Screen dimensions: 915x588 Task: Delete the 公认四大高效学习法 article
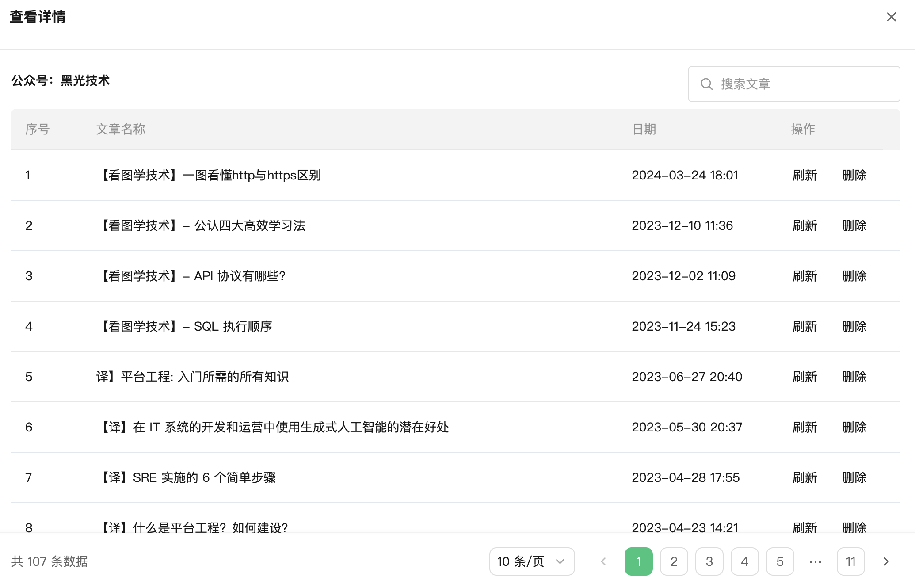854,225
